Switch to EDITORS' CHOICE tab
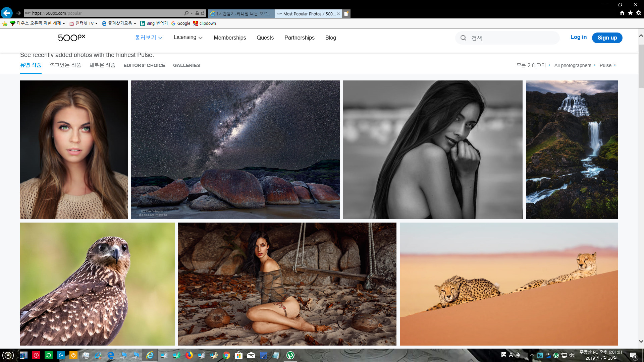Image resolution: width=644 pixels, height=362 pixels. pos(144,65)
